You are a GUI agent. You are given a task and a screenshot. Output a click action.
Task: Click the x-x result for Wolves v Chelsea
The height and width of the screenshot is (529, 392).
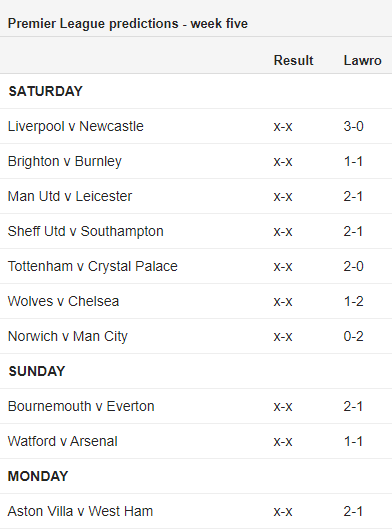(x=283, y=301)
